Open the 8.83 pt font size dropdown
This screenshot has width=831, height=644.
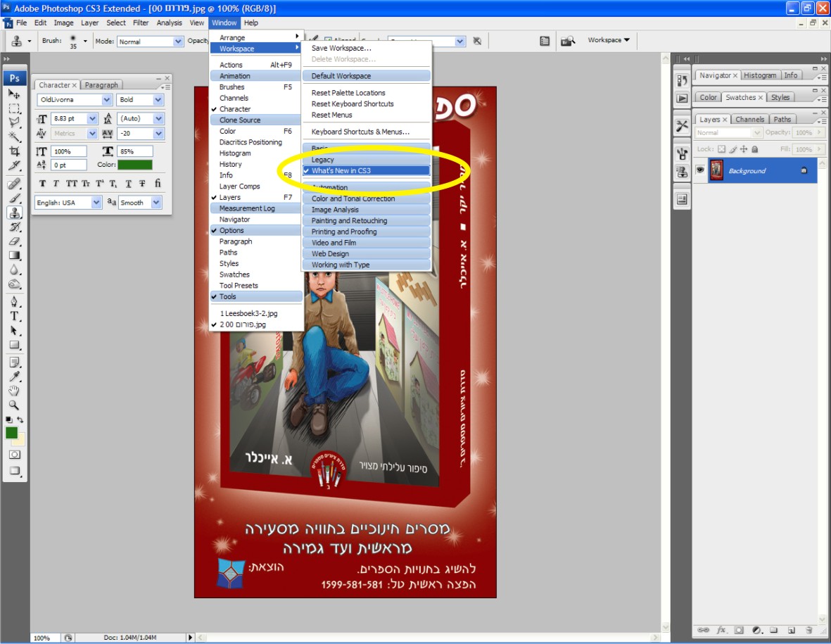pos(92,119)
